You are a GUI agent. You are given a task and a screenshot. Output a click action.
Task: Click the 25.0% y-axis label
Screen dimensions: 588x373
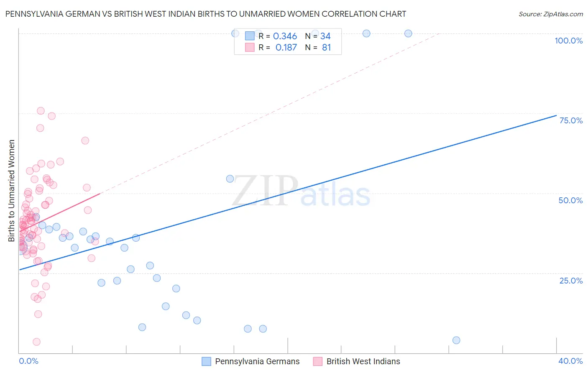pyautogui.click(x=571, y=281)
